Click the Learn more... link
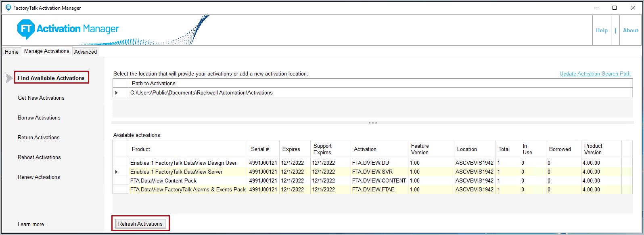Image resolution: width=644 pixels, height=235 pixels. click(33, 224)
